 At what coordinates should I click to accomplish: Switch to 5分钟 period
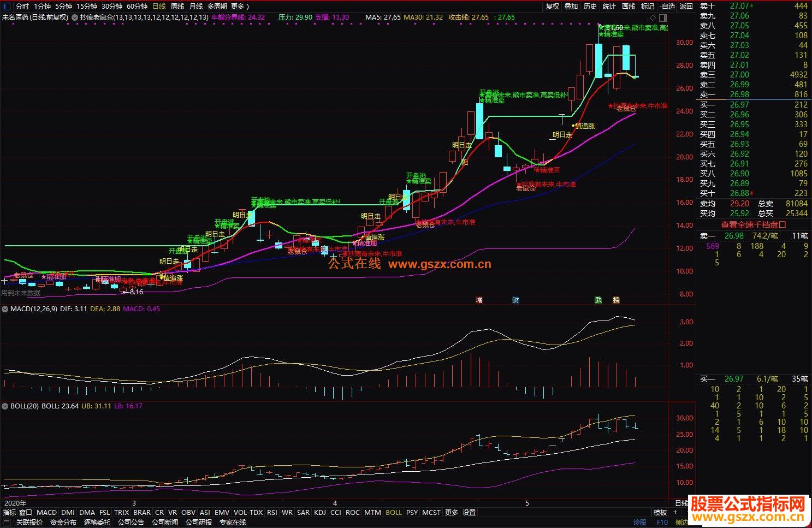click(63, 7)
